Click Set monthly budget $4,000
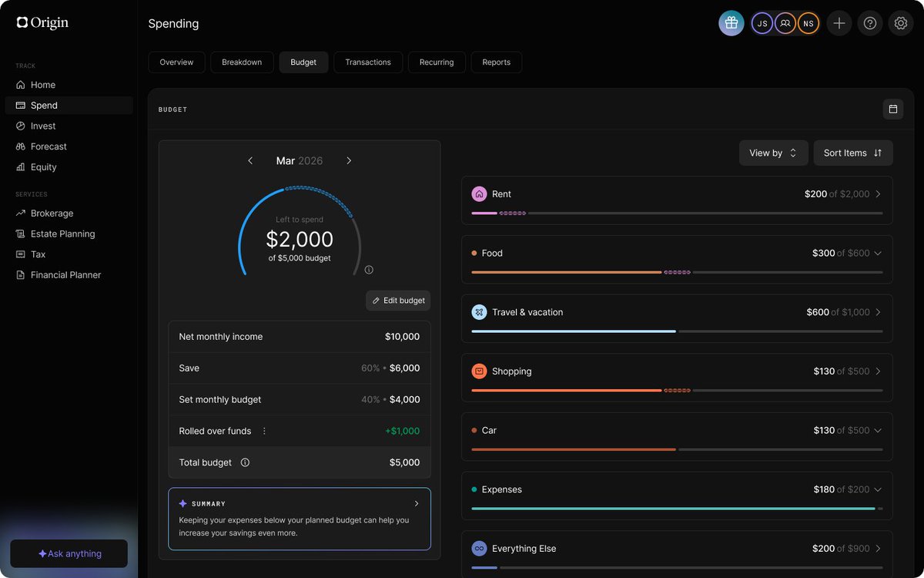924x578 pixels. tap(404, 400)
